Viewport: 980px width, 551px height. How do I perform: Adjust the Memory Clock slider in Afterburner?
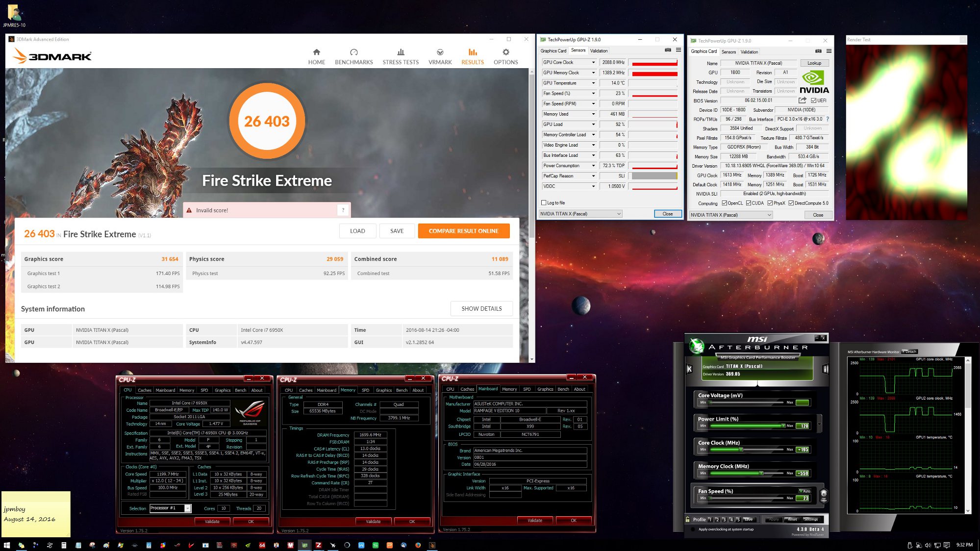761,473
